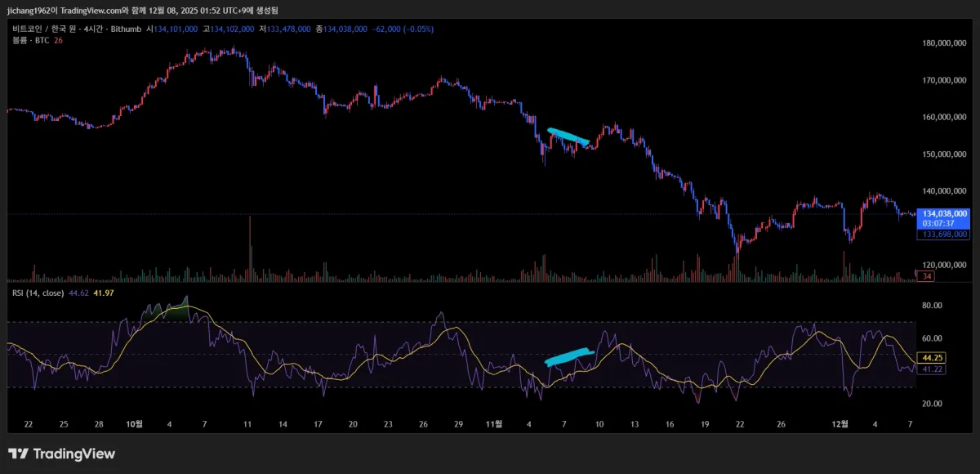The image size is (980, 474).
Task: Click the blue current price tag 134,038,000
Action: click(x=943, y=213)
